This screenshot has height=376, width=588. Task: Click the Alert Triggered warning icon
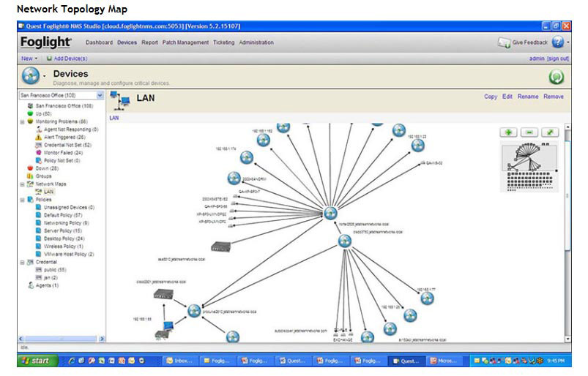point(38,137)
